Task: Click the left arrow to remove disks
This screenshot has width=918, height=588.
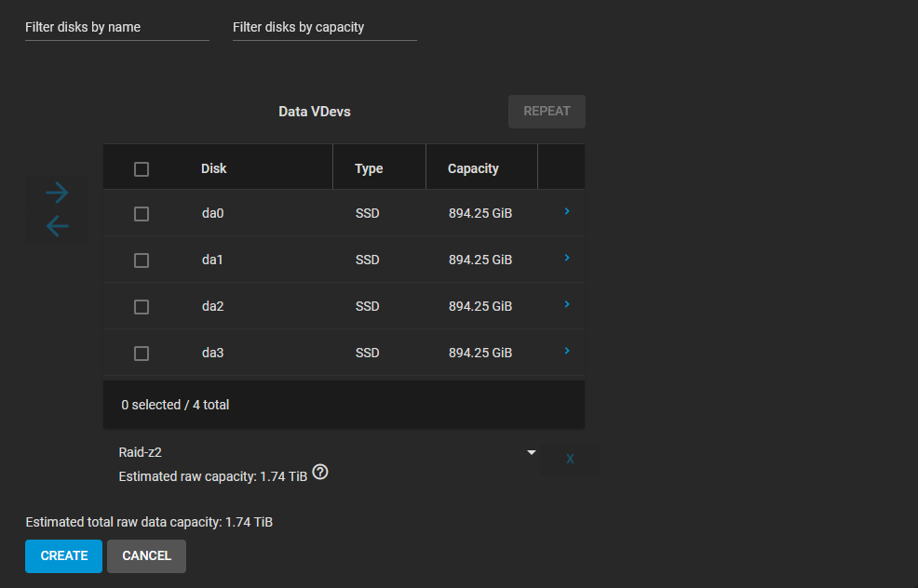Action: (x=57, y=226)
